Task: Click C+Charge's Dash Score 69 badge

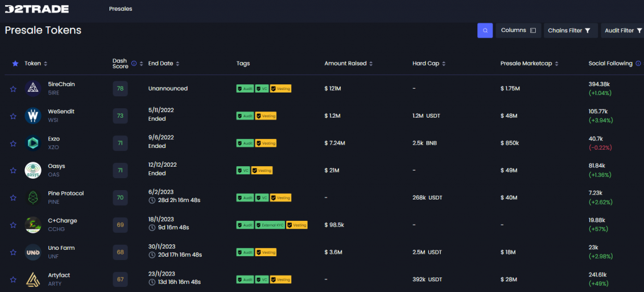Action: coord(120,225)
